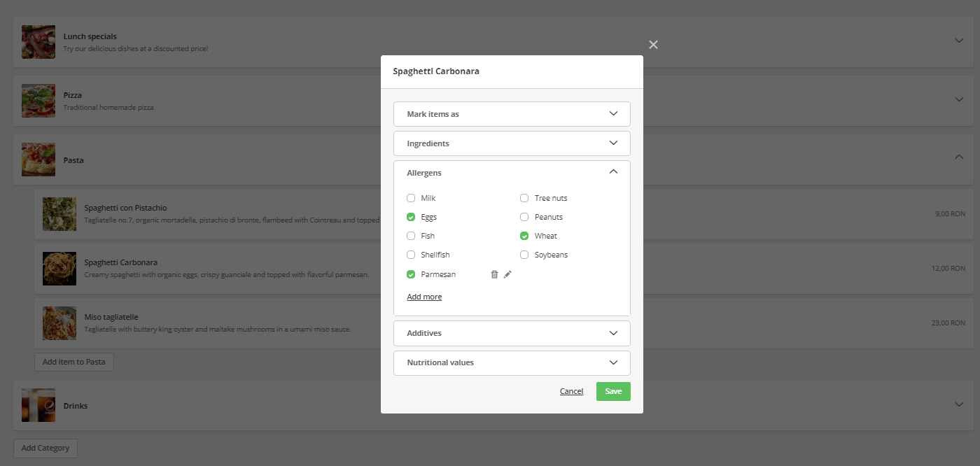Save the allergen changes
The height and width of the screenshot is (466, 980).
point(612,391)
